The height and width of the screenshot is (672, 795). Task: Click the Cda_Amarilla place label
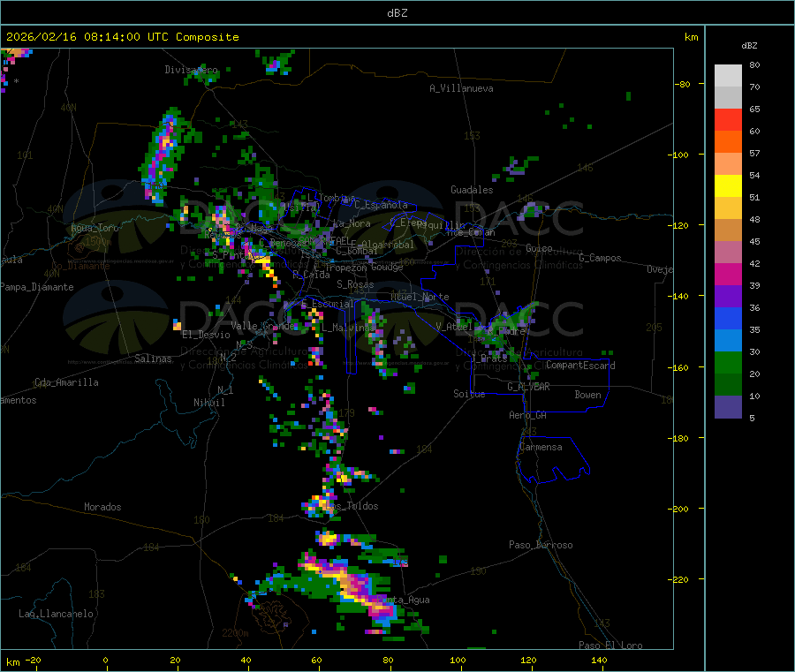pos(66,382)
